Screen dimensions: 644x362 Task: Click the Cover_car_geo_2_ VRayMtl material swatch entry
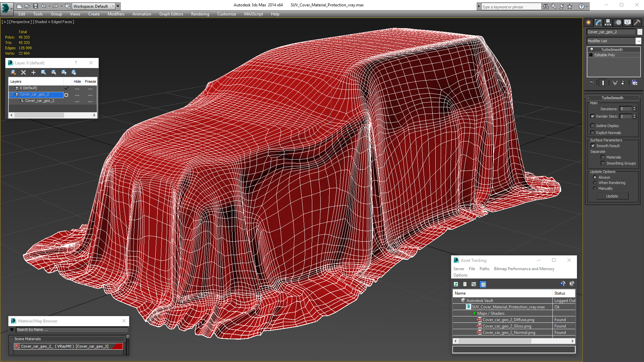[68, 346]
